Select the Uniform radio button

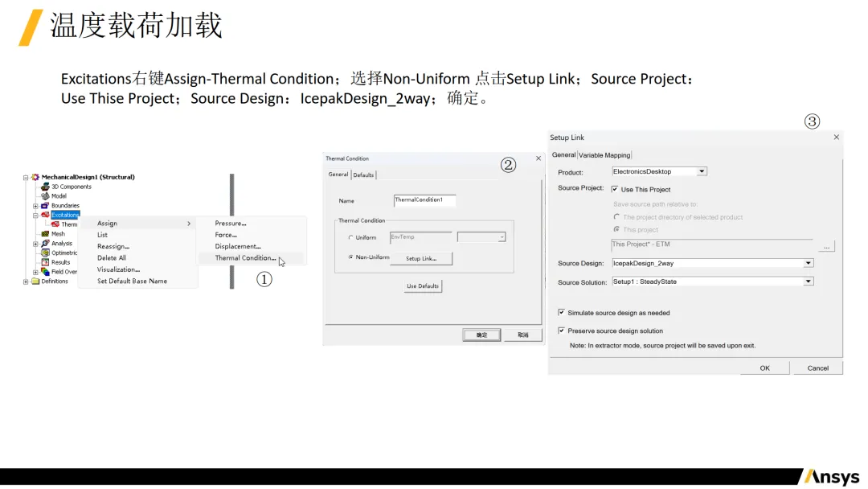coord(350,237)
